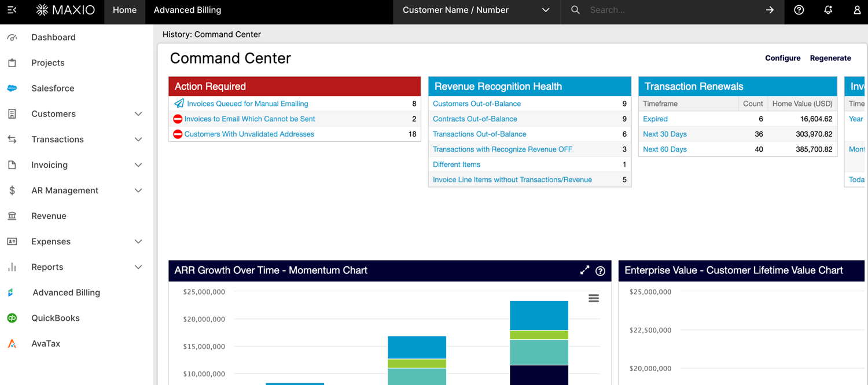Open the help question mark icon in top bar
868x385 pixels.
[x=799, y=10]
